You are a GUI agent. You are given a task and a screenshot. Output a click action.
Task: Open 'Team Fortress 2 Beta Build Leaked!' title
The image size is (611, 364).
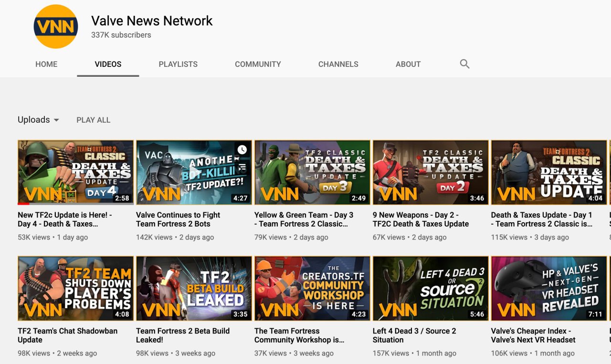(183, 335)
